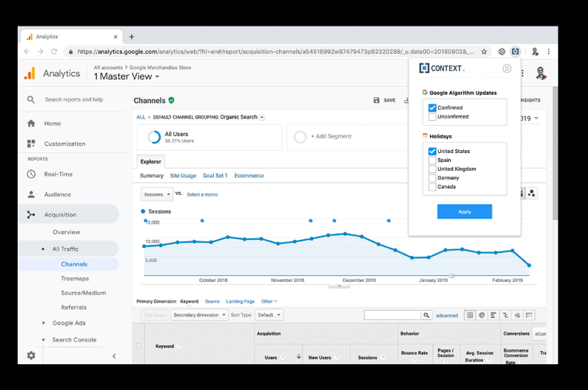Screen dimensions: 588x390
Task: Check the Keyword table select-all checkbox
Action: 138,346
